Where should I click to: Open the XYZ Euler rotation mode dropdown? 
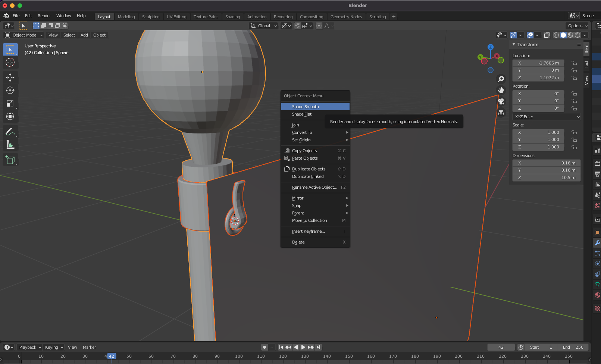(547, 117)
